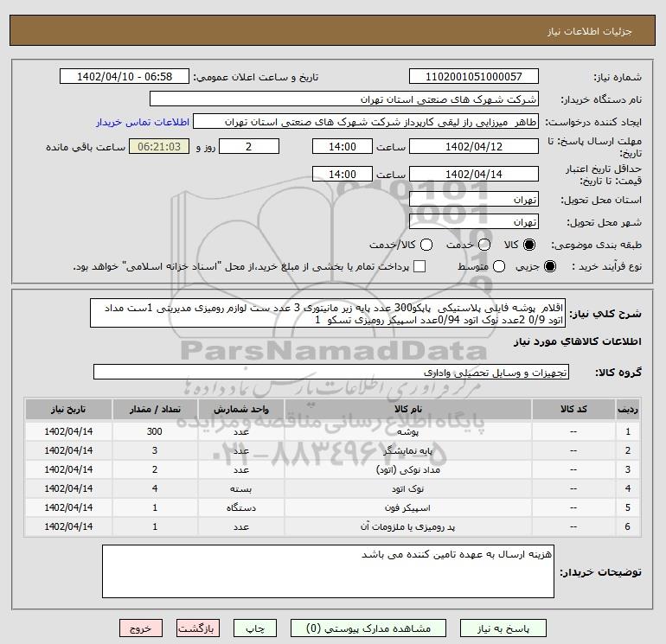Click the announcement date field 1402/04/10 - 06:58
This screenshot has width=666, height=644.
click(x=125, y=77)
